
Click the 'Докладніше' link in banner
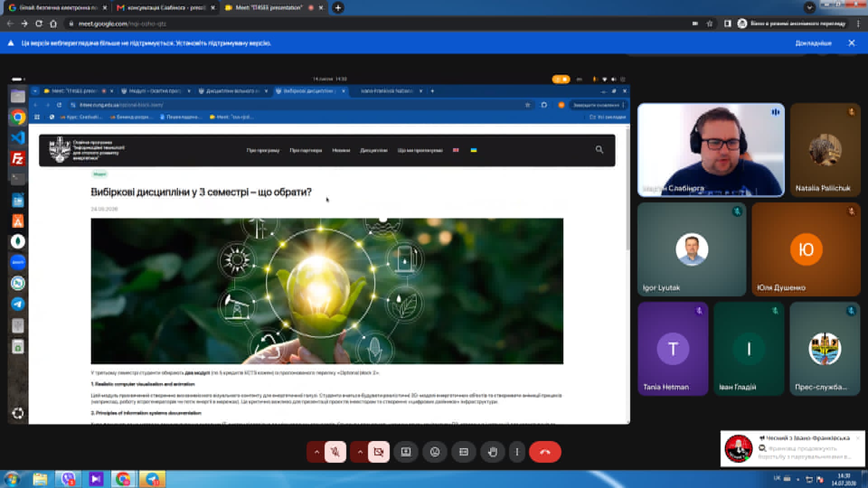coord(813,43)
